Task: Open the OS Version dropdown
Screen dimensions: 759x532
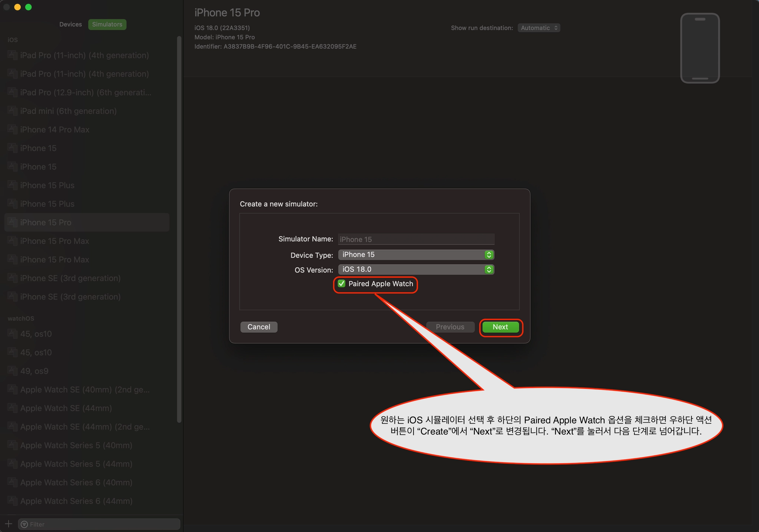Action: pos(416,269)
